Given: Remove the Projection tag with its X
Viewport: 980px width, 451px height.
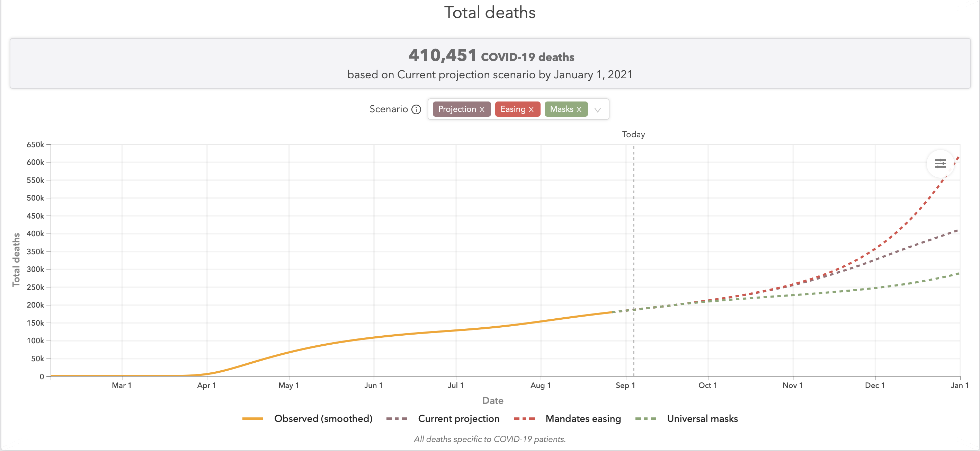Looking at the screenshot, I should (482, 109).
